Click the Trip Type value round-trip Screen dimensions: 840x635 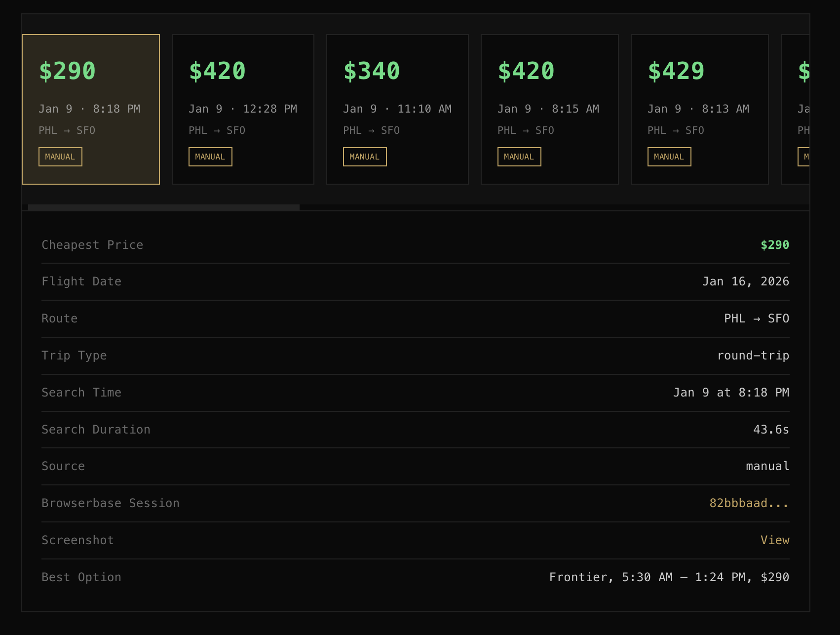753,356
